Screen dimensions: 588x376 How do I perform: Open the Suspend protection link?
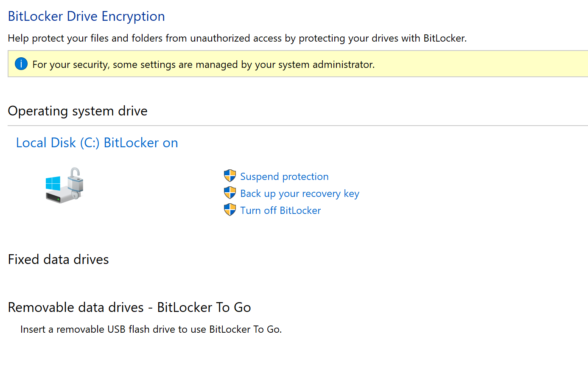tap(284, 177)
